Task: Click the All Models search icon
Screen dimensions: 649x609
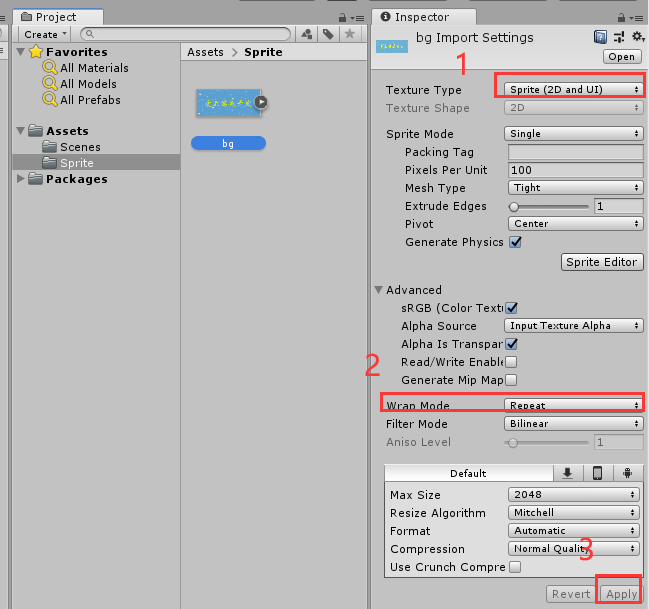Action: coord(50,84)
